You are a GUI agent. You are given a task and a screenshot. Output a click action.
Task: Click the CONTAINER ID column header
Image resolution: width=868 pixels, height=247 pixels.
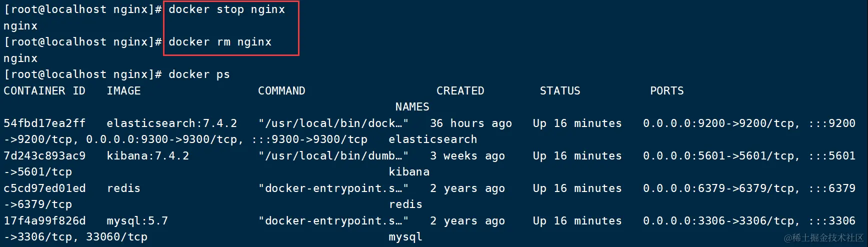coord(44,91)
